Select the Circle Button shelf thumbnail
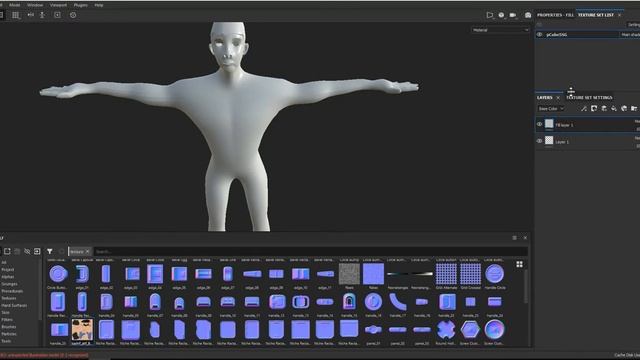 pos(58,274)
